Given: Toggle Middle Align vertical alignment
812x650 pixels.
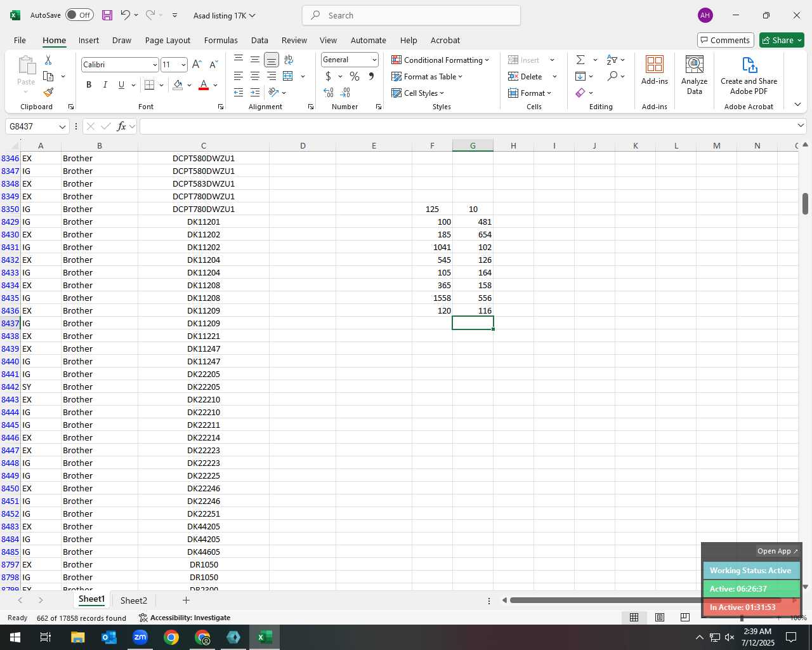Looking at the screenshot, I should (x=255, y=60).
